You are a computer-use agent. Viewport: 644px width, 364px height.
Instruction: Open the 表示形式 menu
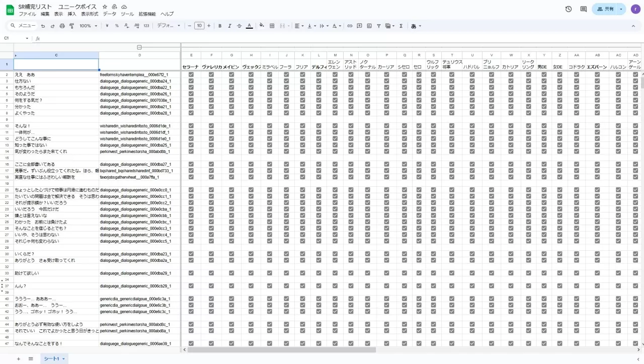pos(90,14)
